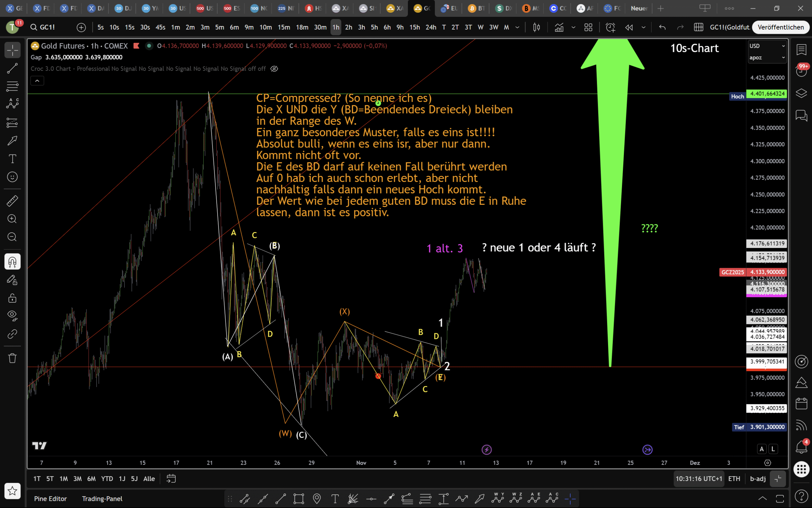Select the Text annotation tool

(x=12, y=159)
